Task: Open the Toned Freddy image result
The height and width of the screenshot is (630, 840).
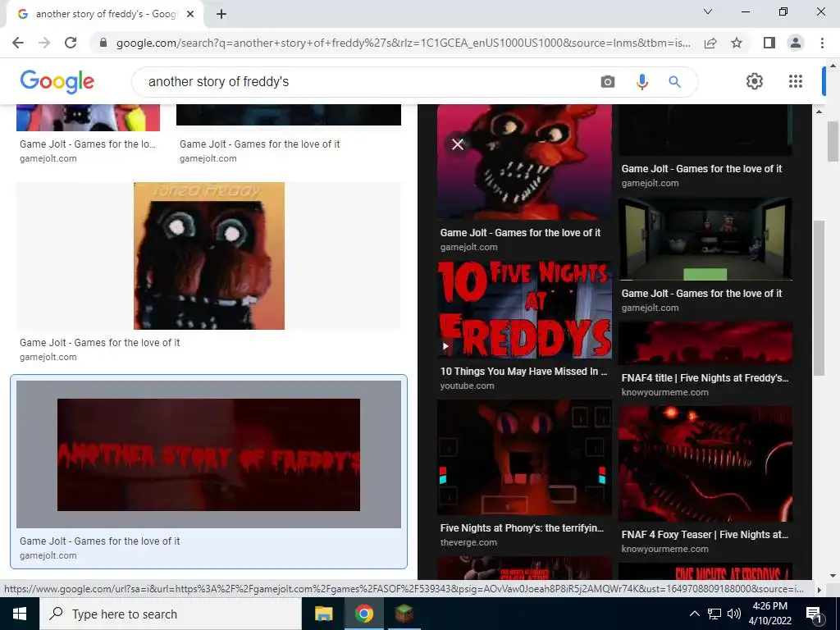Action: click(x=209, y=256)
